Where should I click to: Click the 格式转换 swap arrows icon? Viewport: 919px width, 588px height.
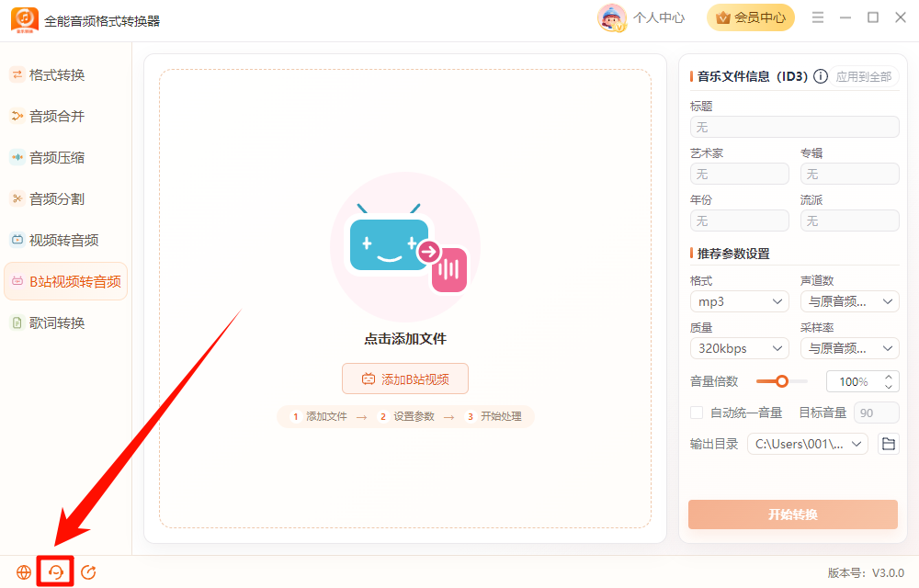point(17,74)
